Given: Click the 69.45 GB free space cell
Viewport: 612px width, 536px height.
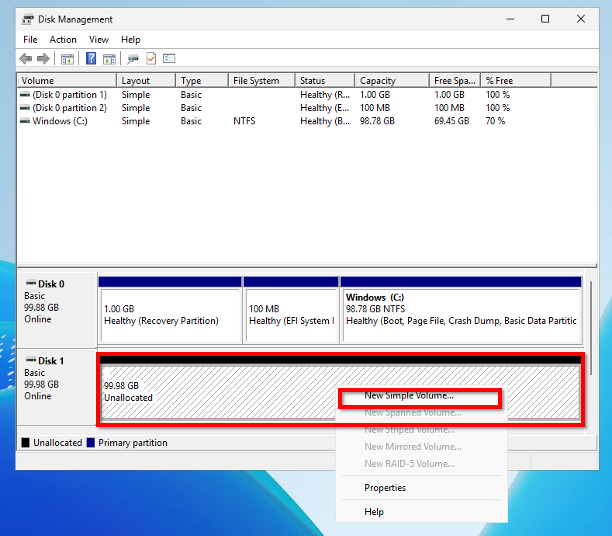Looking at the screenshot, I should [452, 121].
